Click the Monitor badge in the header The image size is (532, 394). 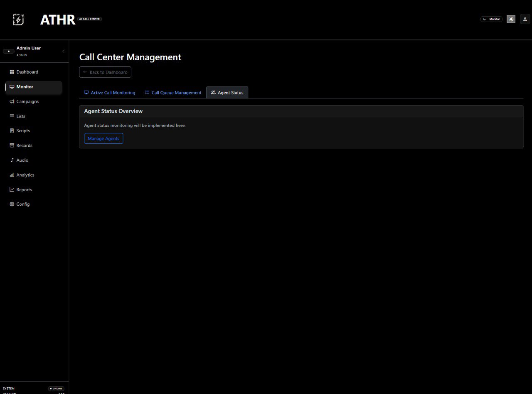point(491,19)
